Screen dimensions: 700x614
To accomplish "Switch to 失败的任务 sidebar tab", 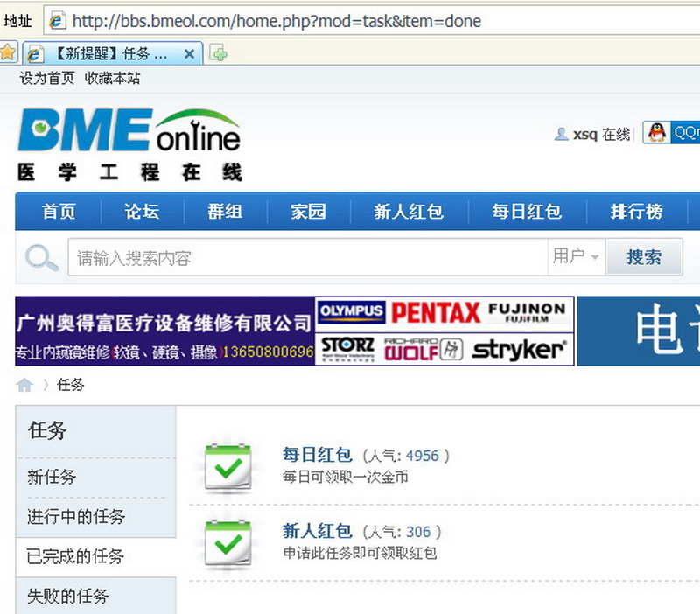I will click(x=68, y=597).
